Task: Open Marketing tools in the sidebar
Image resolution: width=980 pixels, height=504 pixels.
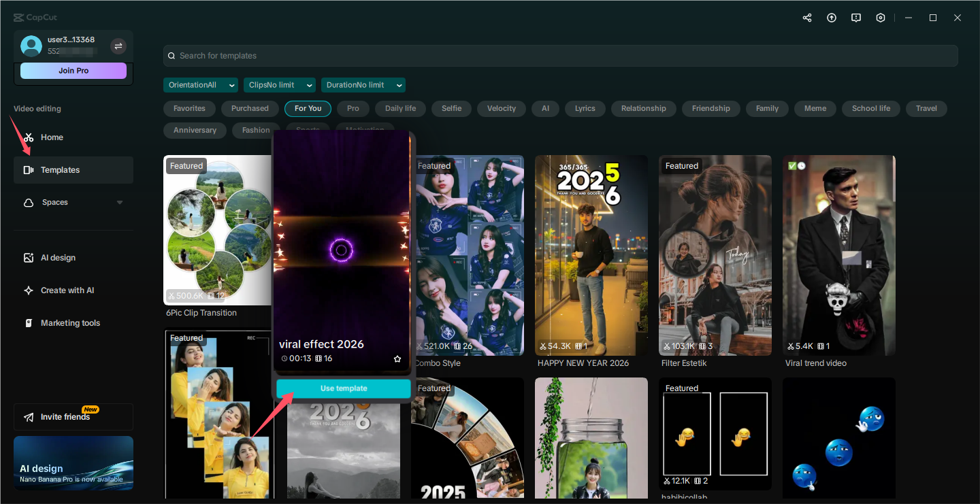Action: click(73, 323)
